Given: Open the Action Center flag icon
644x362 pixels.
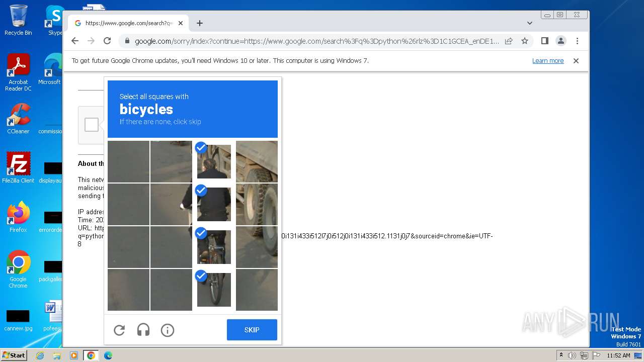Looking at the screenshot, I should (x=596, y=355).
